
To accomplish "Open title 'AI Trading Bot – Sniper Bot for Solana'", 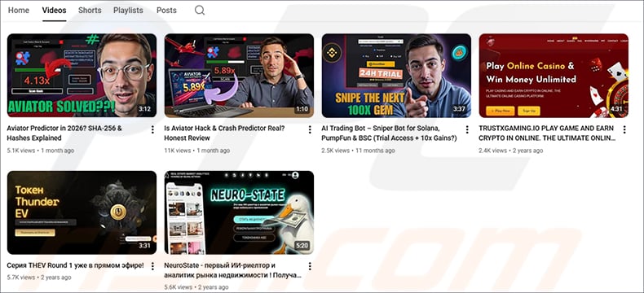I will pyautogui.click(x=389, y=133).
